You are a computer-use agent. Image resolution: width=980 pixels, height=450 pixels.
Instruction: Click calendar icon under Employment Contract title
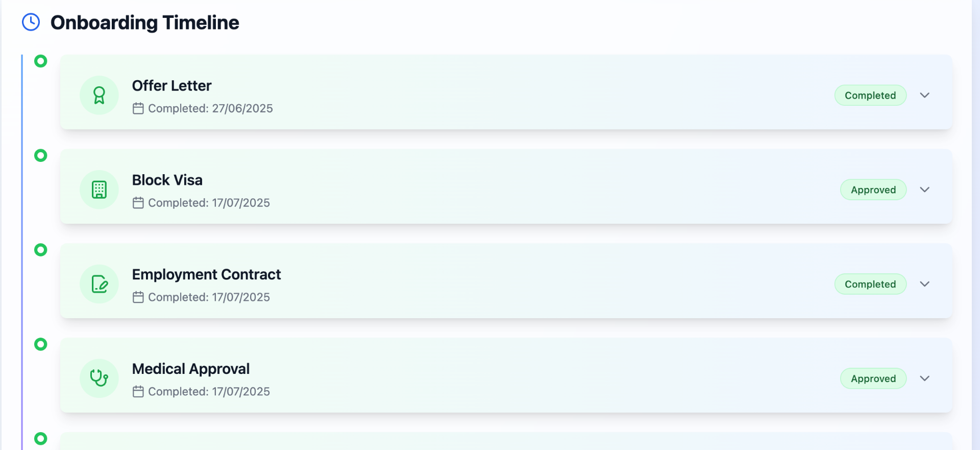(x=138, y=297)
